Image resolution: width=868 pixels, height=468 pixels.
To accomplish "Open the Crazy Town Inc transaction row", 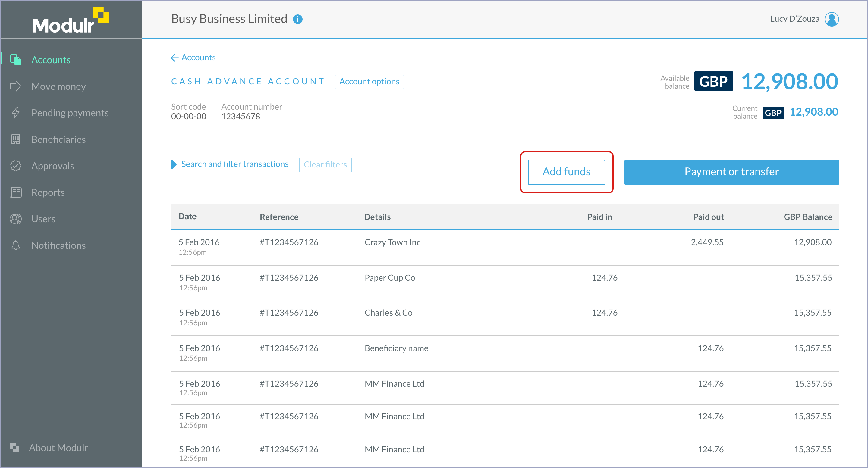I will (x=392, y=242).
